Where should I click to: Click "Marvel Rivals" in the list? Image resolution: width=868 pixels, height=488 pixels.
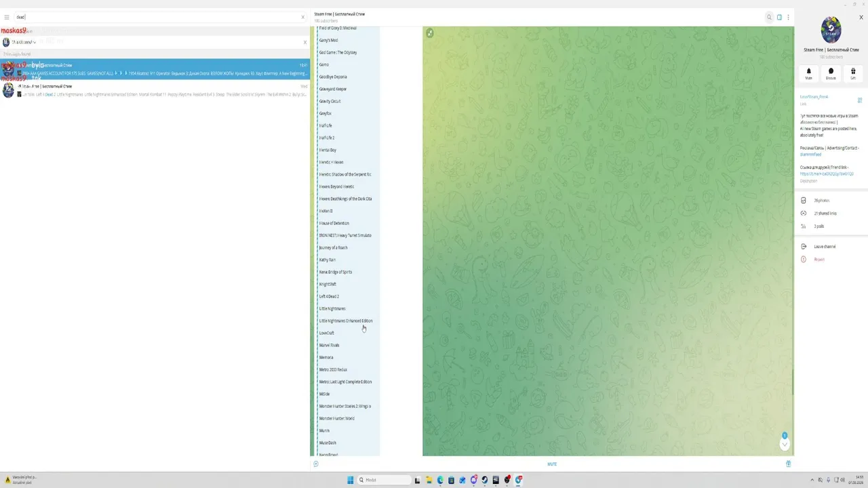click(x=330, y=345)
